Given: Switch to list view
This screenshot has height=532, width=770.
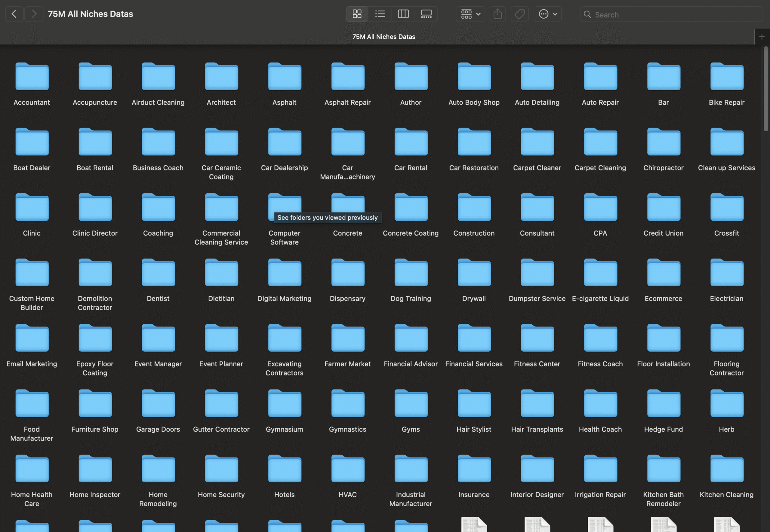Looking at the screenshot, I should [380, 14].
